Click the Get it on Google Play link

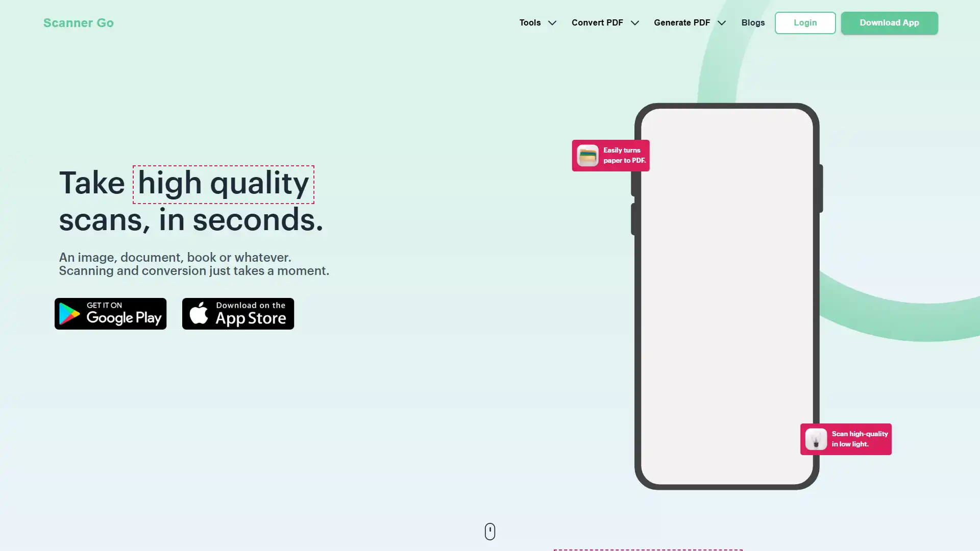[110, 314]
